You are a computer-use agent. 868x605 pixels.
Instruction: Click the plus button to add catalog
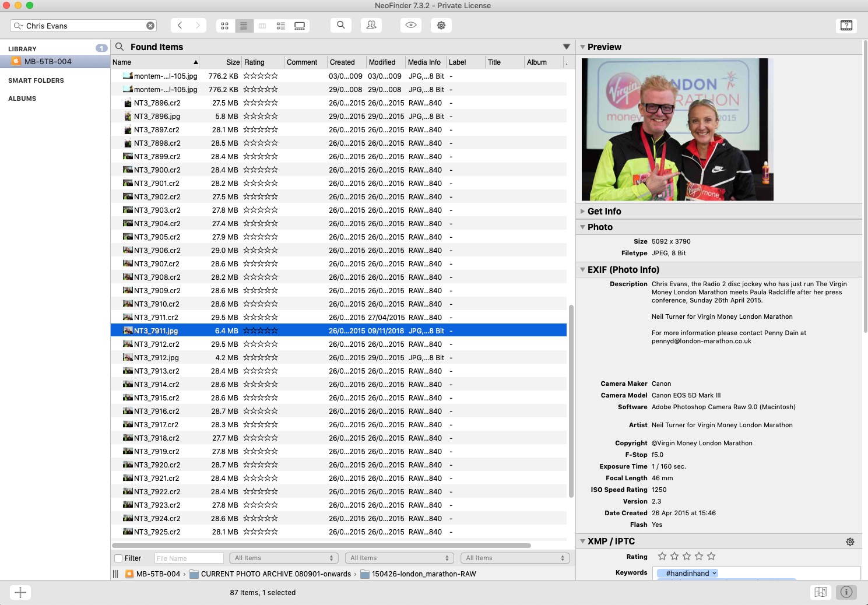[x=20, y=593]
